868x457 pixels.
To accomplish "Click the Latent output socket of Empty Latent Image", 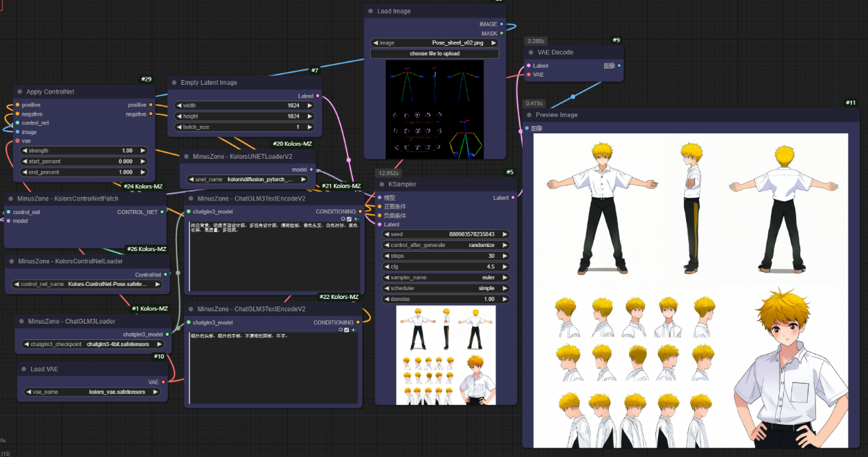I will [x=317, y=96].
